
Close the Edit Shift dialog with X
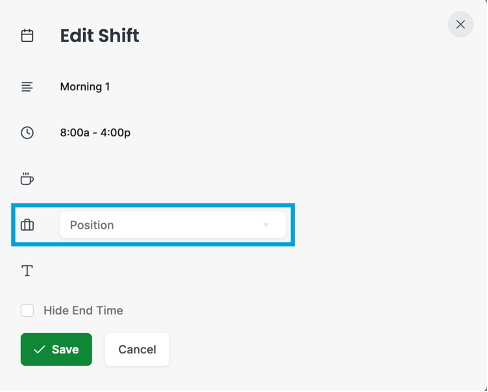click(x=460, y=24)
